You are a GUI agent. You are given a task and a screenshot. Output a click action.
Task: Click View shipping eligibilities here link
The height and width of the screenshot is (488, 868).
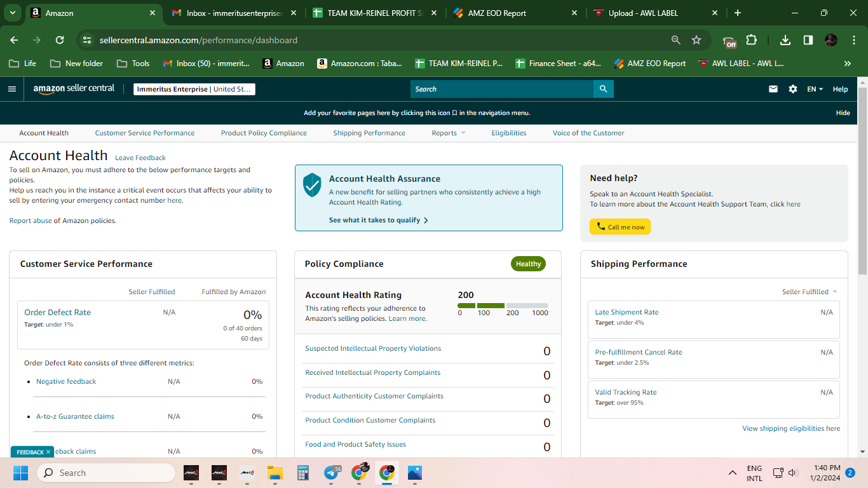pyautogui.click(x=791, y=428)
